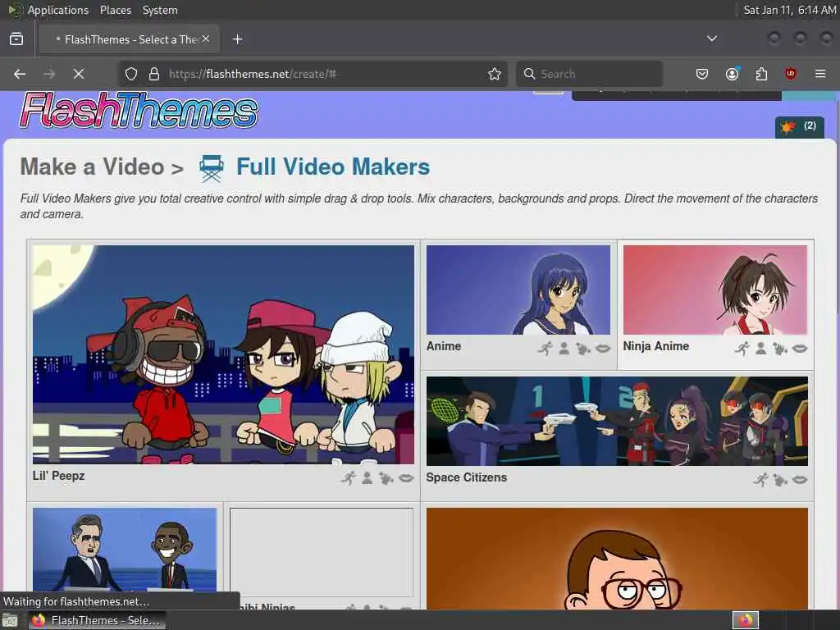The width and height of the screenshot is (840, 630).
Task: Click the FlashThemes logo
Action: [139, 111]
